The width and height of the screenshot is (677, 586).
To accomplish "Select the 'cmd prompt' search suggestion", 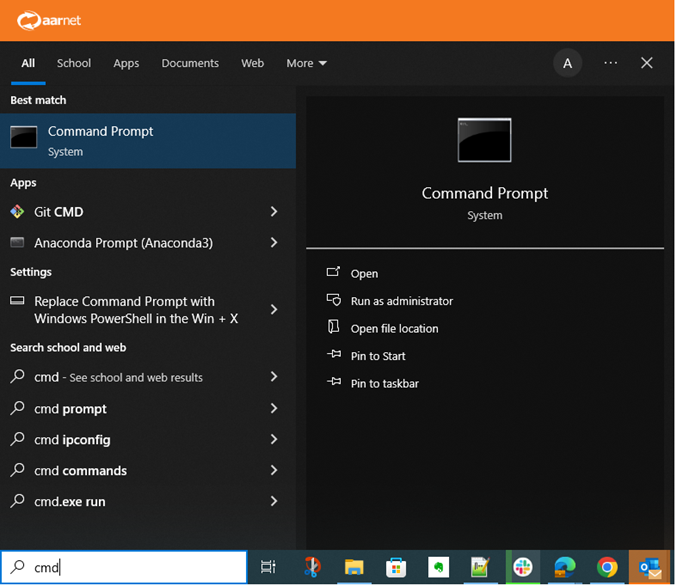I will pyautogui.click(x=148, y=409).
